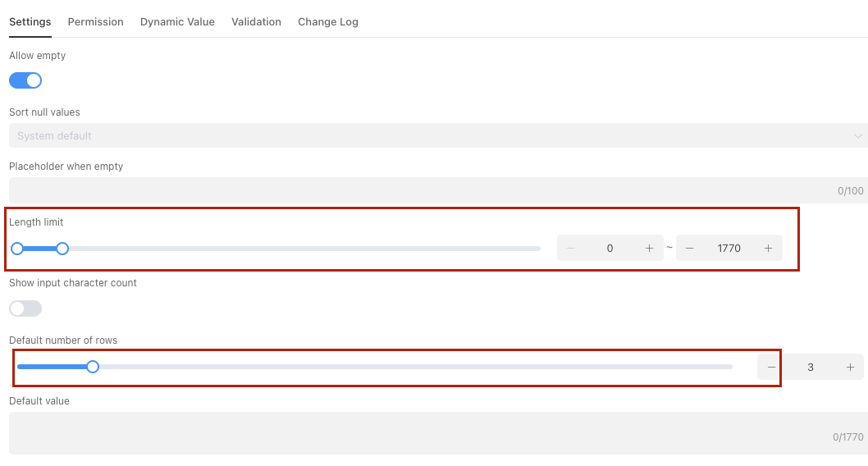The width and height of the screenshot is (868, 466).
Task: Stay on the Settings tab
Action: [x=30, y=22]
